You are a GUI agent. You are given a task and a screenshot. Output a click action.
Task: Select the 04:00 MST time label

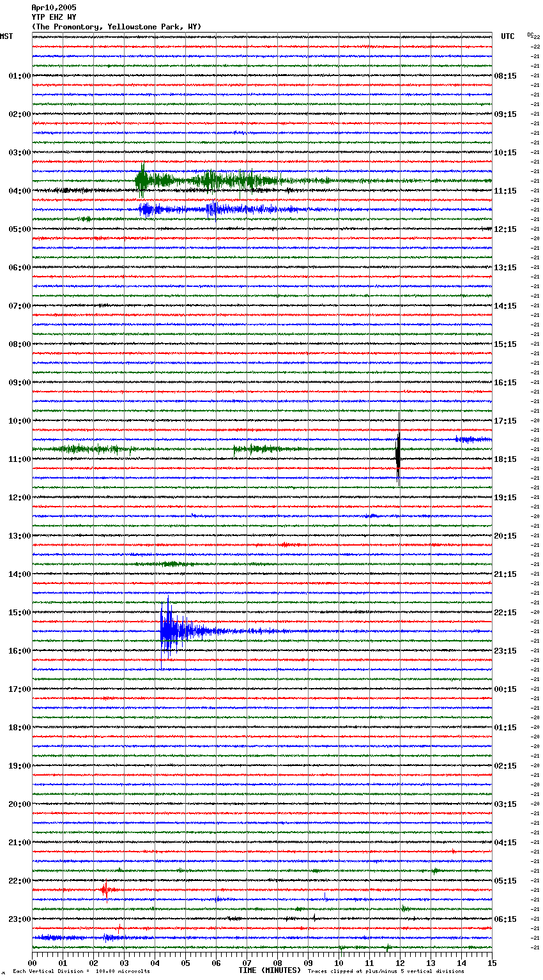[x=20, y=191]
